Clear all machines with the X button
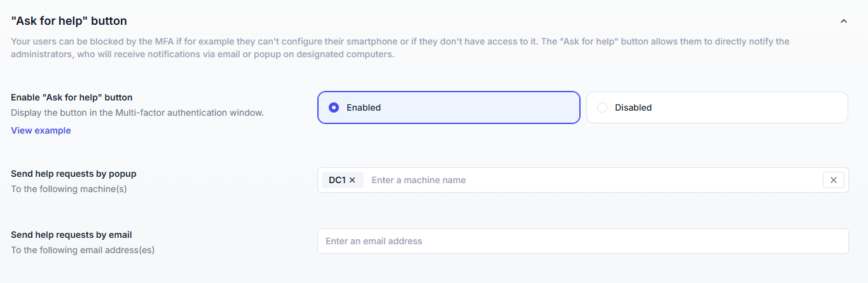868x283 pixels. pyautogui.click(x=834, y=180)
